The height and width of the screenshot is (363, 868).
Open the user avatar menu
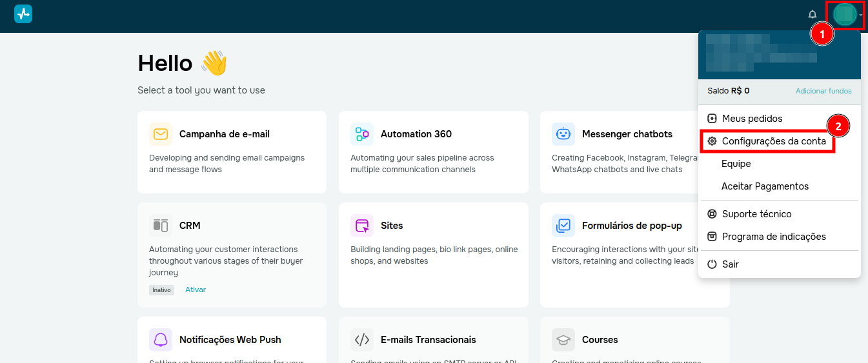click(x=844, y=14)
